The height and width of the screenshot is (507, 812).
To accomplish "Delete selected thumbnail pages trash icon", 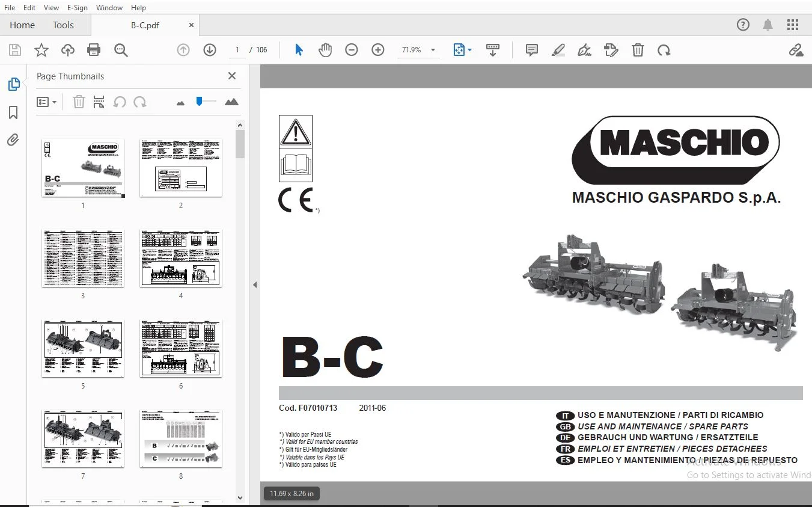I will [79, 102].
